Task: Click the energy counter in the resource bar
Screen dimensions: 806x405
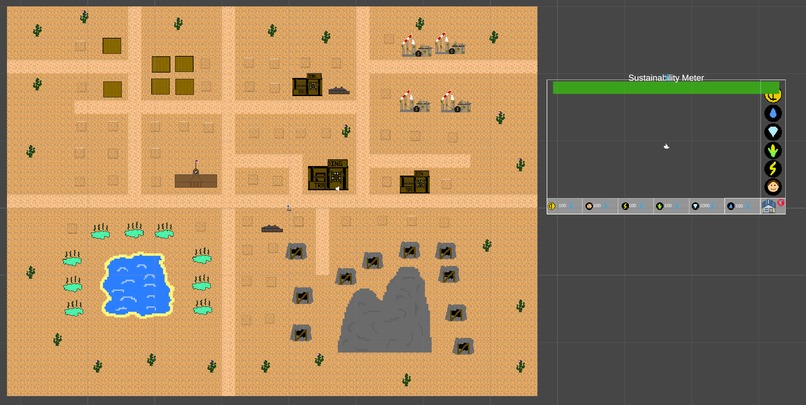Action: pos(635,206)
